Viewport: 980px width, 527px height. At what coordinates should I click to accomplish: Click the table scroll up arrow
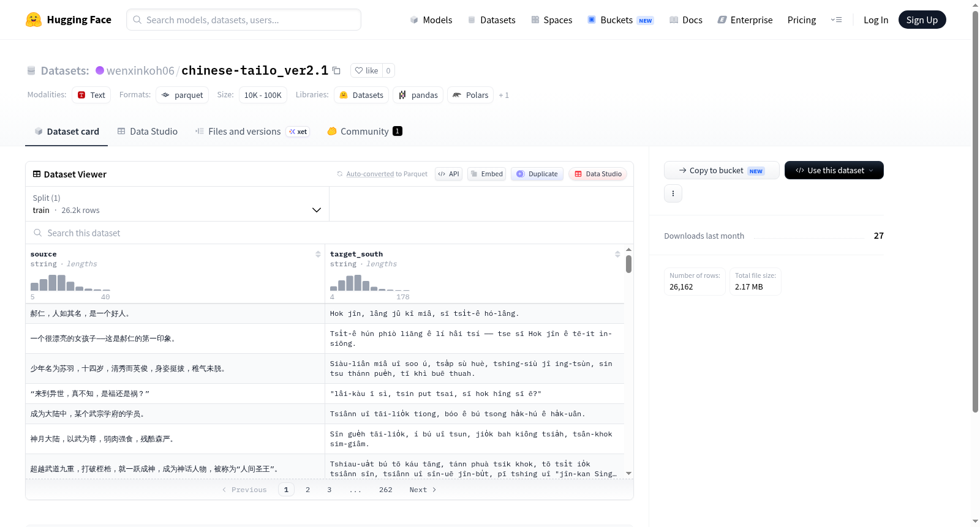pos(628,250)
